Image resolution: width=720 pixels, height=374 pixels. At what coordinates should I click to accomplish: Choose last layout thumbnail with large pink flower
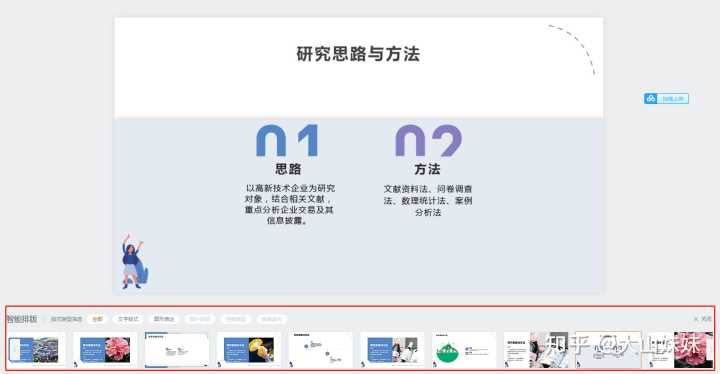click(680, 350)
